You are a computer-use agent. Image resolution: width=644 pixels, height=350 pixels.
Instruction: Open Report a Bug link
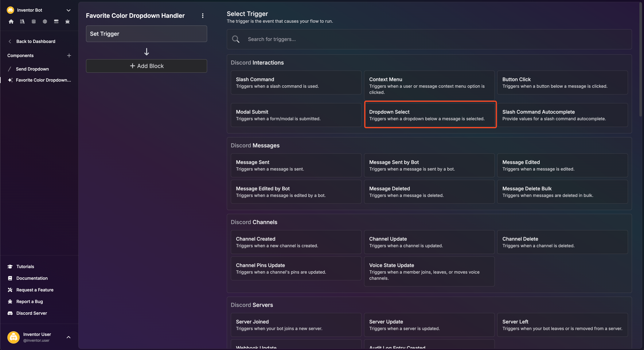25,302
